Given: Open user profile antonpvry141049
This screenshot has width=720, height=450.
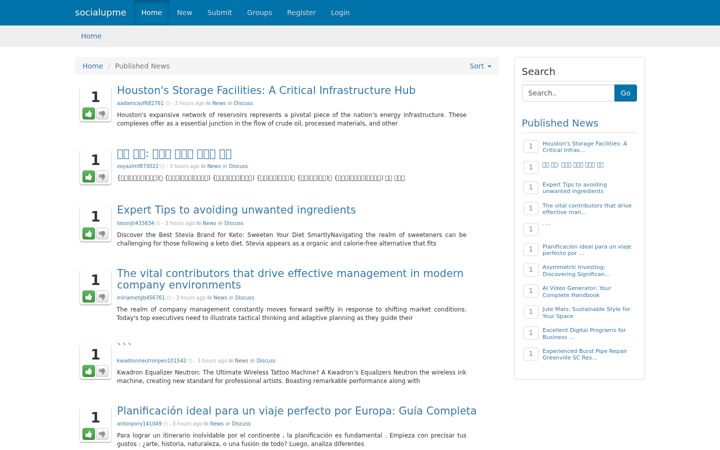Looking at the screenshot, I should pos(139,424).
